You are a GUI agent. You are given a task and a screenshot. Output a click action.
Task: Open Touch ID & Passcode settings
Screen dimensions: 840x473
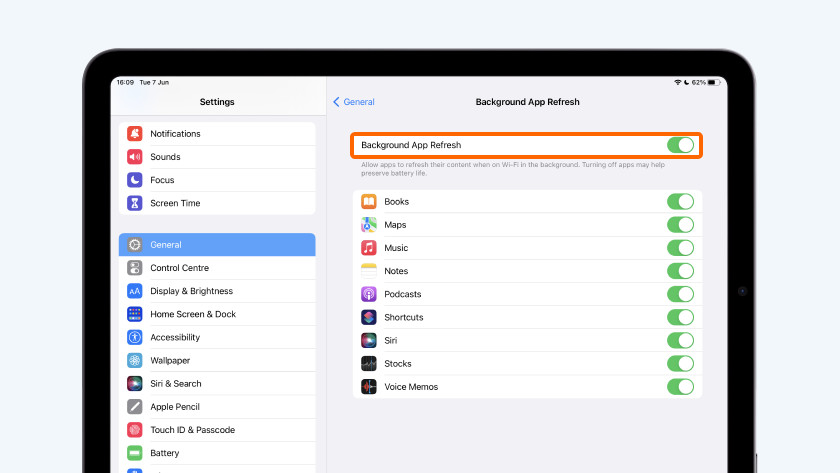point(192,430)
